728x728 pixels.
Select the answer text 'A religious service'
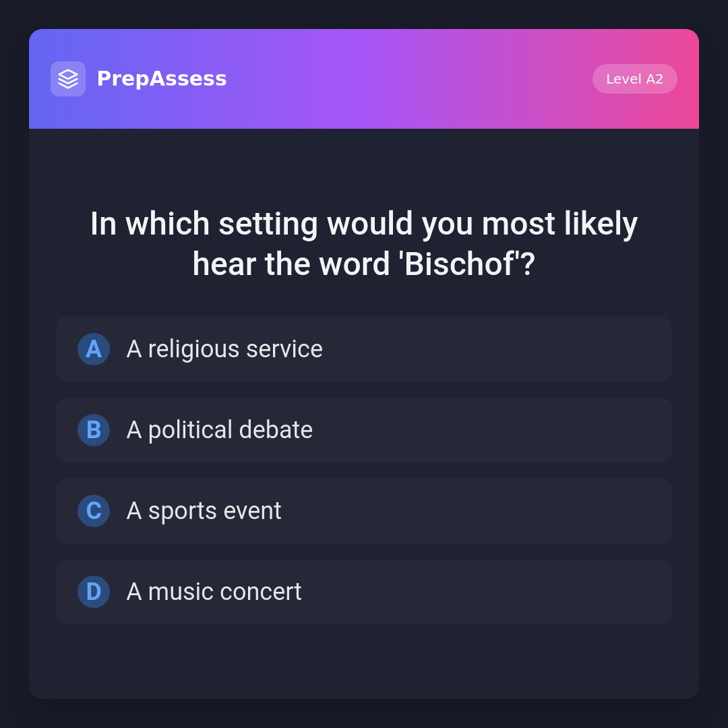pos(224,349)
